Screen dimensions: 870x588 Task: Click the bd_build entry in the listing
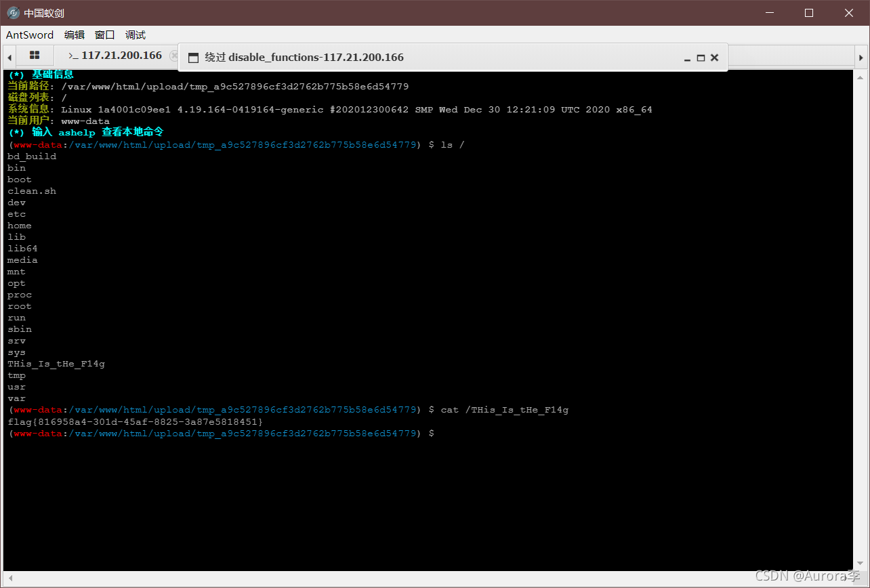click(x=32, y=156)
